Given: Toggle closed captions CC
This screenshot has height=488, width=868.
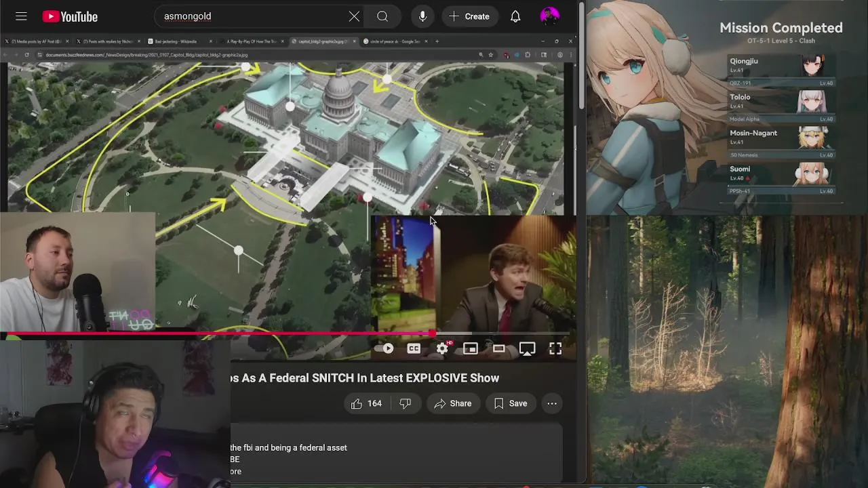Looking at the screenshot, I should coord(414,348).
